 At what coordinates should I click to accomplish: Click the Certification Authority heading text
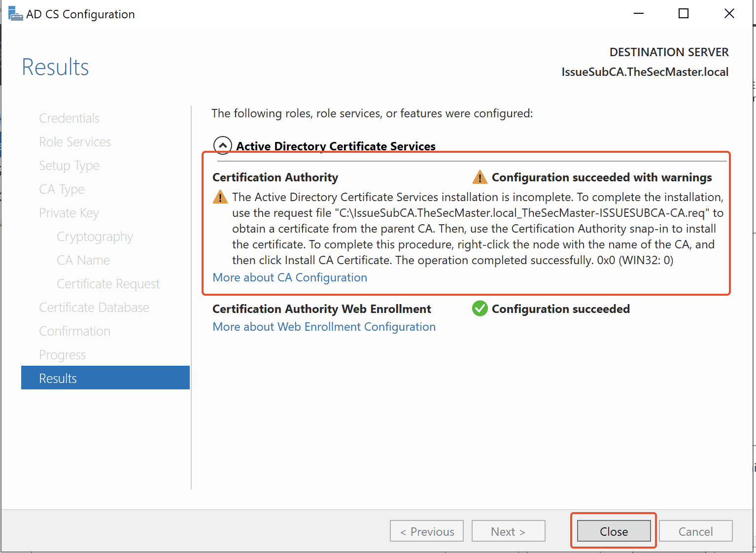pos(275,177)
